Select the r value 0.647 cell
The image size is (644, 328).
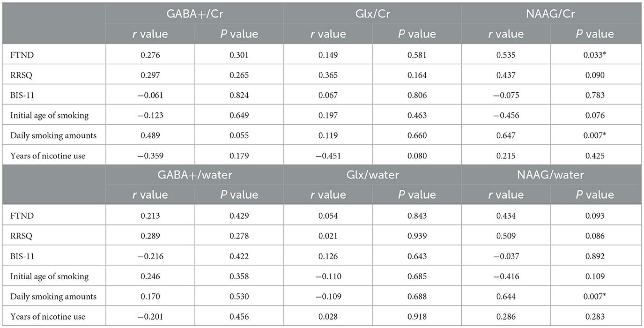(506, 135)
